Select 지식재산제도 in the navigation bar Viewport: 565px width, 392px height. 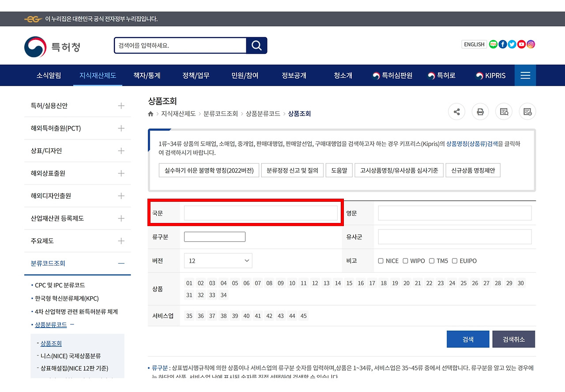tap(98, 75)
